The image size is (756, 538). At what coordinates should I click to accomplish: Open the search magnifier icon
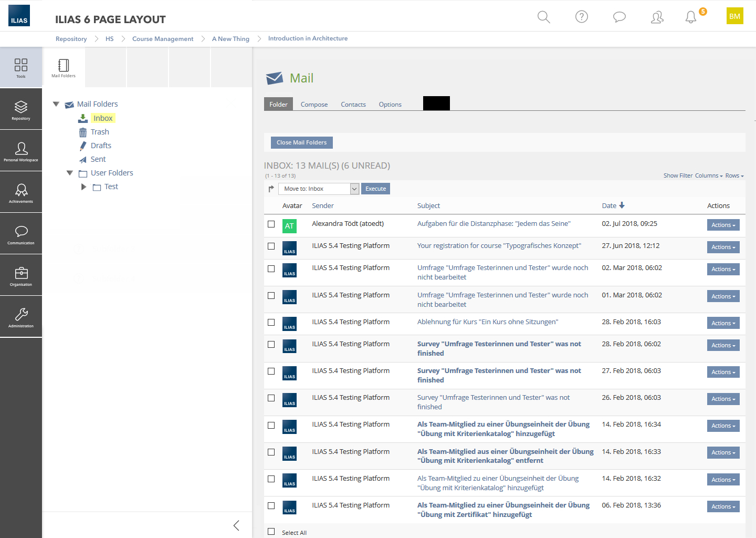point(544,17)
